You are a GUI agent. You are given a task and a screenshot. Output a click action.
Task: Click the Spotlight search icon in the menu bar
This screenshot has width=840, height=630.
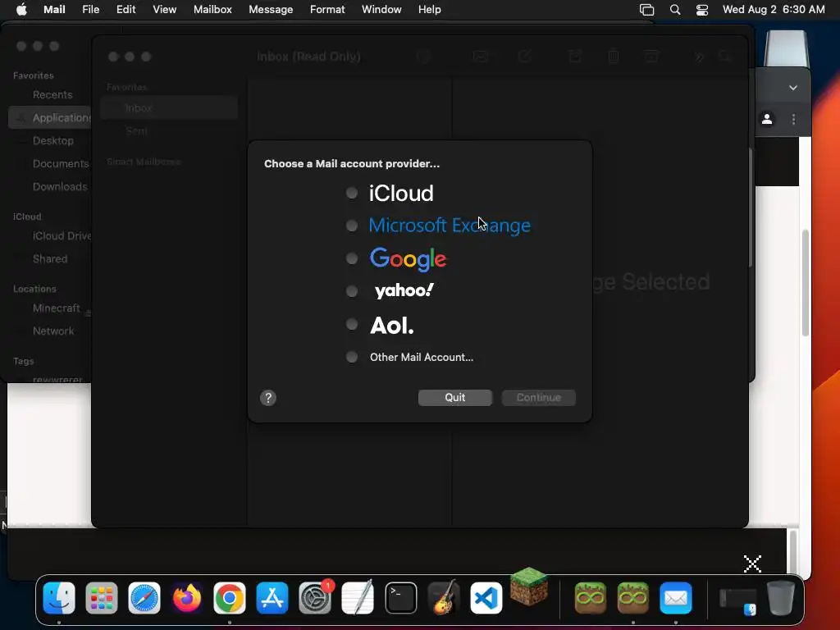(x=675, y=10)
